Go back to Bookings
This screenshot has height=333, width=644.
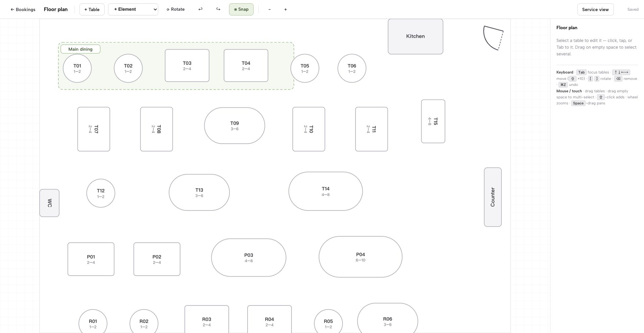click(x=23, y=9)
